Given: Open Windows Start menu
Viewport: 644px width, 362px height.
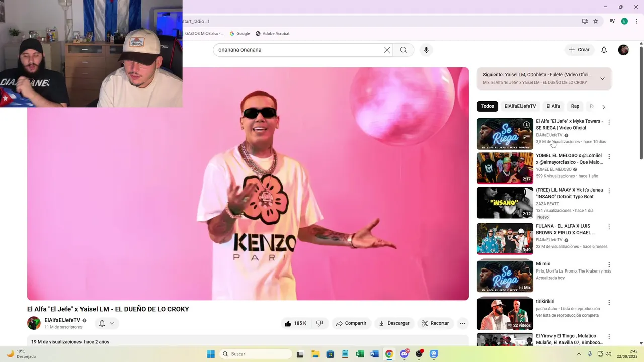Looking at the screenshot, I should [x=210, y=354].
